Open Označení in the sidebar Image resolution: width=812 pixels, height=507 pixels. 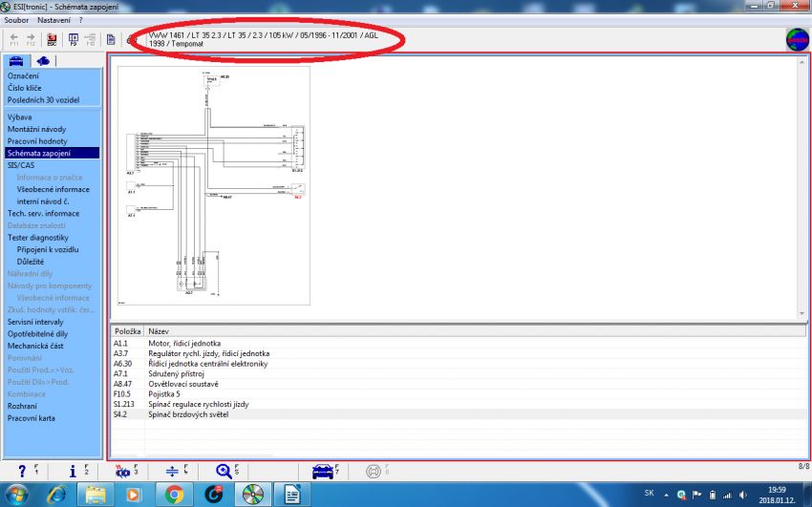click(x=23, y=76)
